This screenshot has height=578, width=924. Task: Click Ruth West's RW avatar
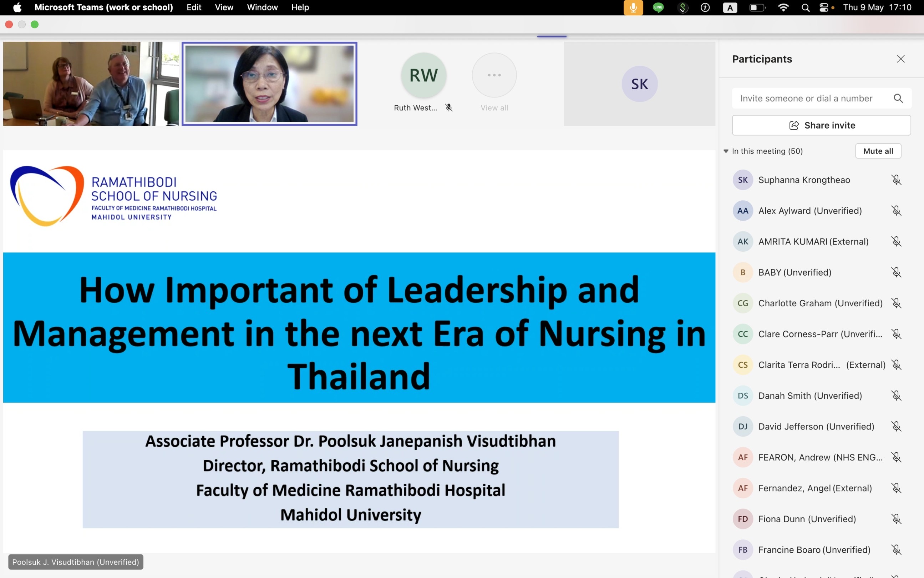tap(423, 75)
